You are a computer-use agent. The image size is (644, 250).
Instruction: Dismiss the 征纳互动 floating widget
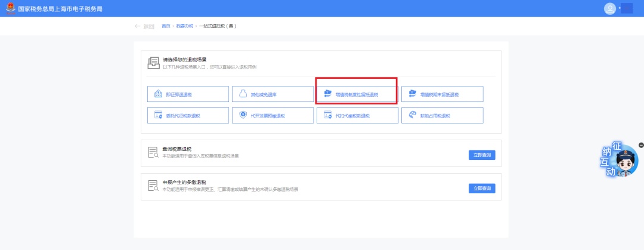click(641, 145)
